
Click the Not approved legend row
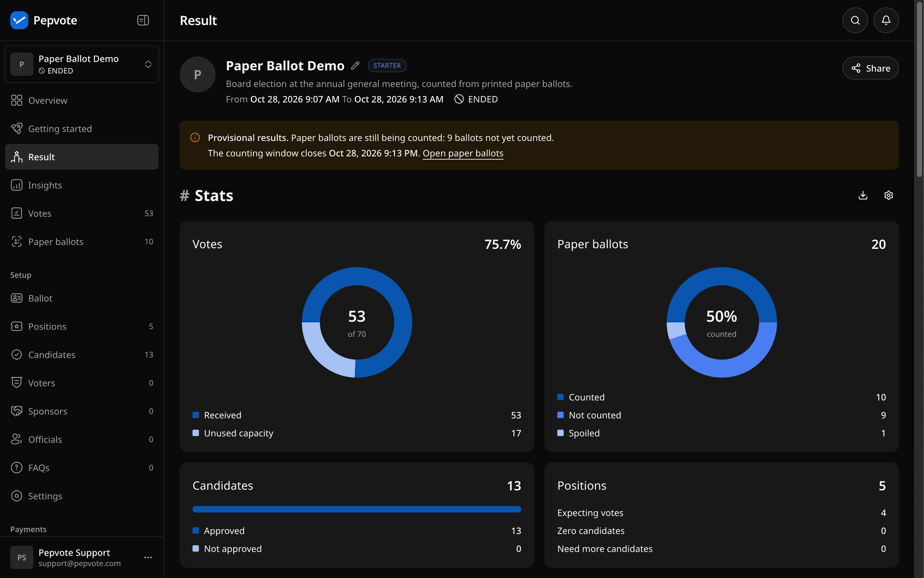357,549
